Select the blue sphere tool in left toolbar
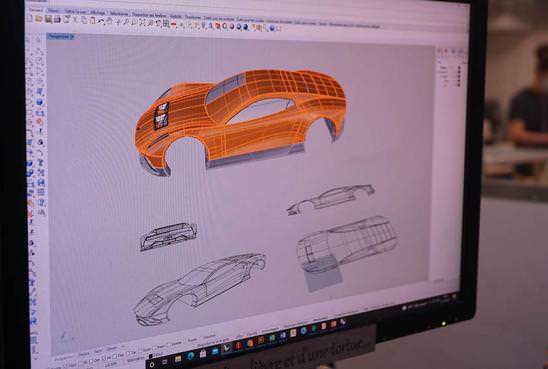548x369 pixels. coord(39,102)
